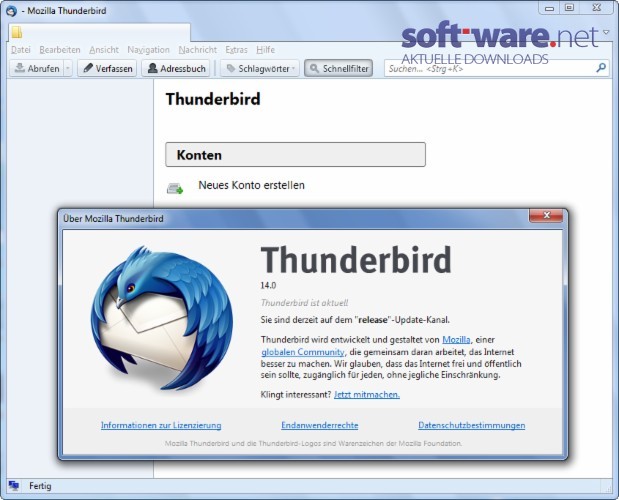Expand the Abrufen dropdown arrow
Viewport: 619px width, 500px height.
click(x=68, y=68)
